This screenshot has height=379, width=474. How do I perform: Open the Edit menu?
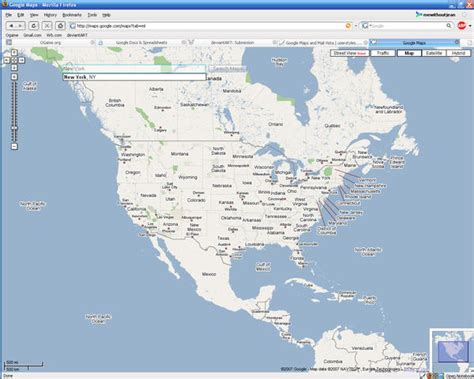point(21,15)
